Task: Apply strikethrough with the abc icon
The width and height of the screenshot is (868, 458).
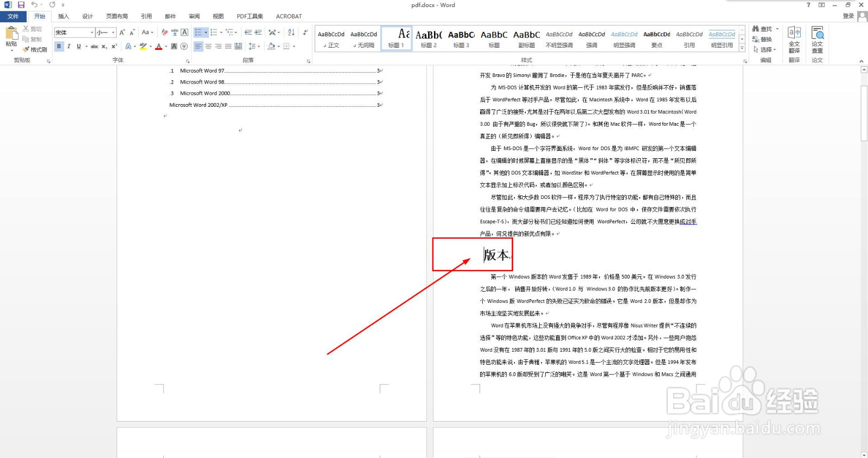Action: pos(94,47)
